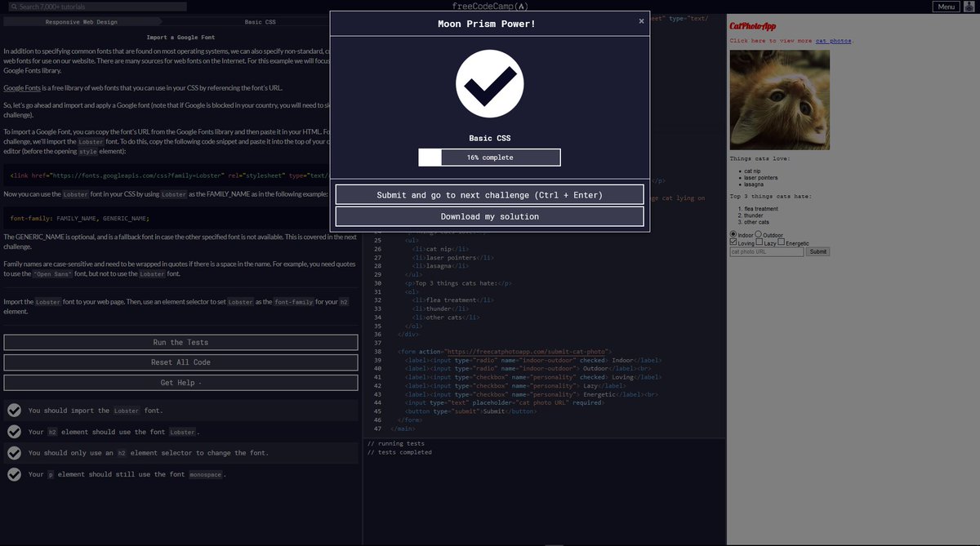This screenshot has height=546, width=980.
Task: Click 'Things cats love:' text in preview
Action: coord(759,158)
